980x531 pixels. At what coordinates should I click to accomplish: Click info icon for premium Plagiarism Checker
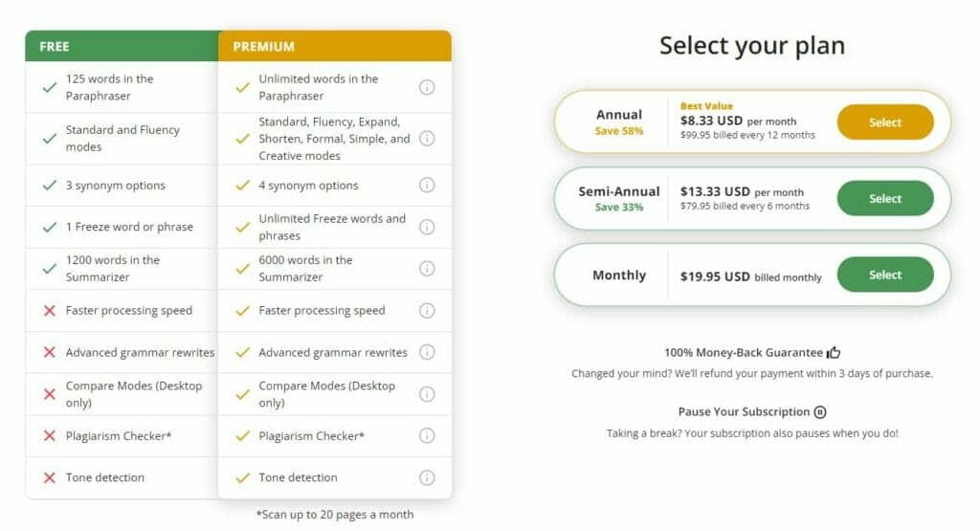pos(427,435)
